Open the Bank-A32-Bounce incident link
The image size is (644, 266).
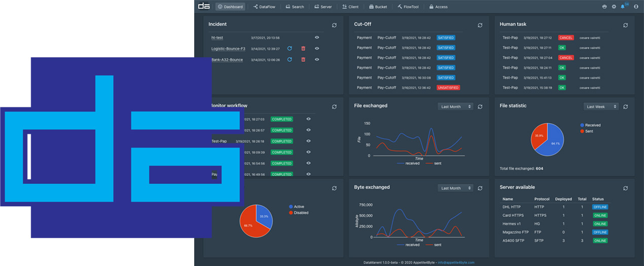(x=227, y=60)
